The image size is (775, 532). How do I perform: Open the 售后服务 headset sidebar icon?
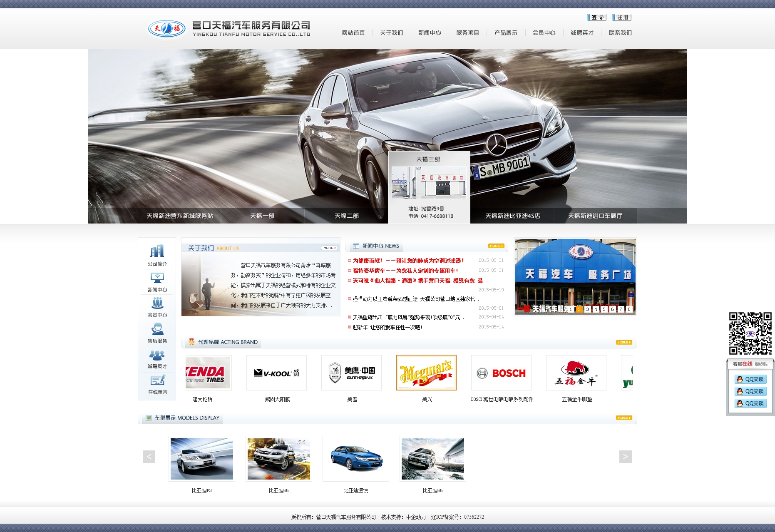[x=157, y=329]
